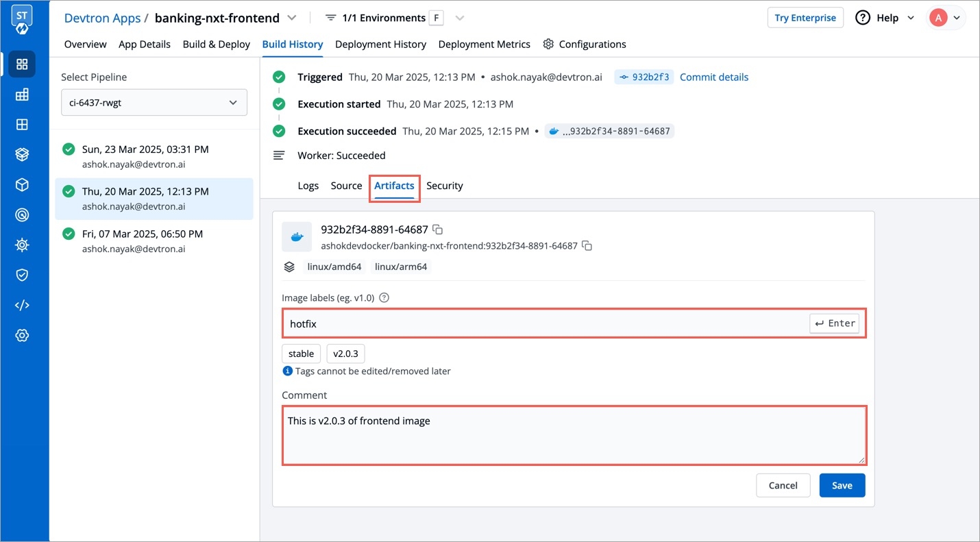The image size is (980, 542).
Task: Open the Resource Browser cube icon
Action: coord(22,185)
